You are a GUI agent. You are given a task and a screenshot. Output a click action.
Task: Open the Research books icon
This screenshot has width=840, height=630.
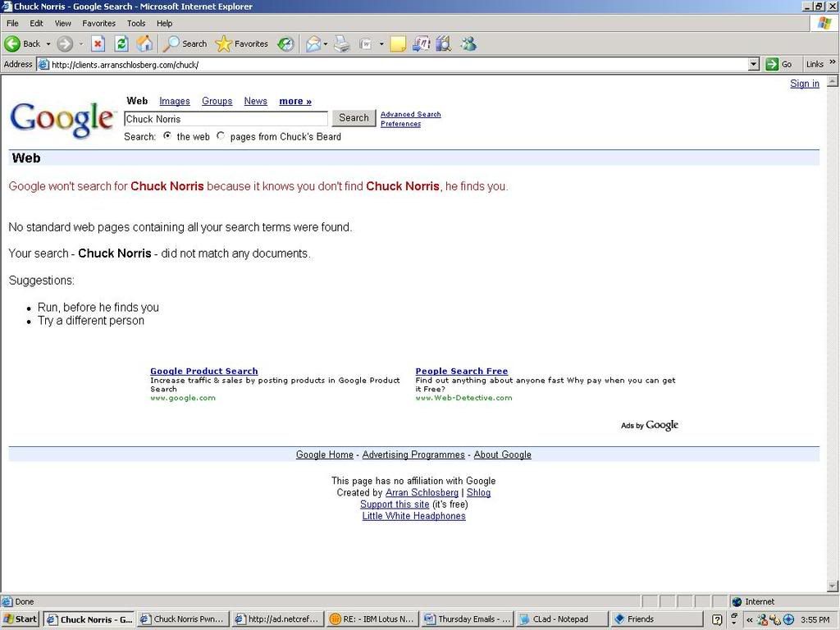tap(444, 44)
